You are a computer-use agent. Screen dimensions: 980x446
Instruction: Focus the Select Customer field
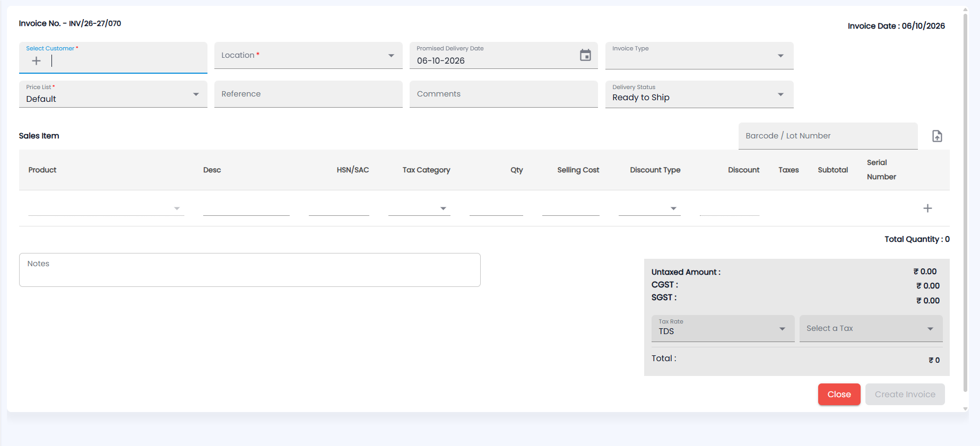113,57
